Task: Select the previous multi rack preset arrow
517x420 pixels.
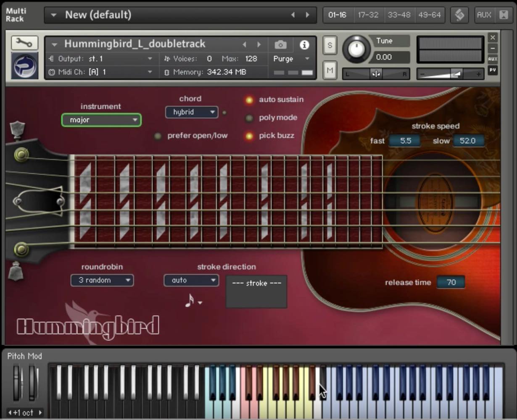Action: (x=293, y=15)
